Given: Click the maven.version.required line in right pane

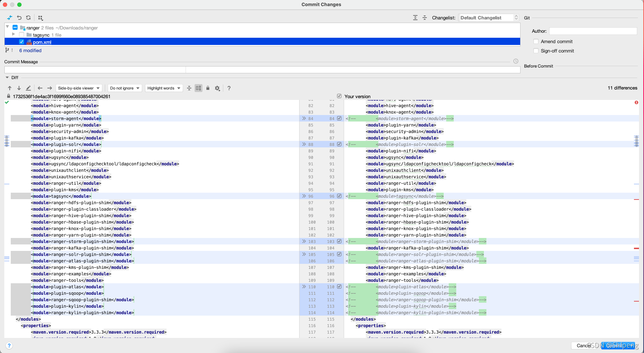Looking at the screenshot, I should tap(434, 332).
